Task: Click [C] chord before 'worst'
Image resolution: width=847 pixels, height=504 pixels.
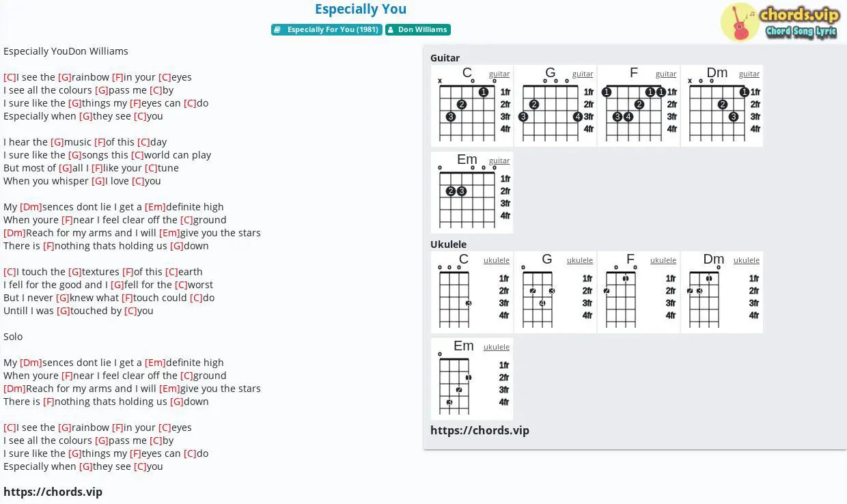Action: [x=181, y=285]
